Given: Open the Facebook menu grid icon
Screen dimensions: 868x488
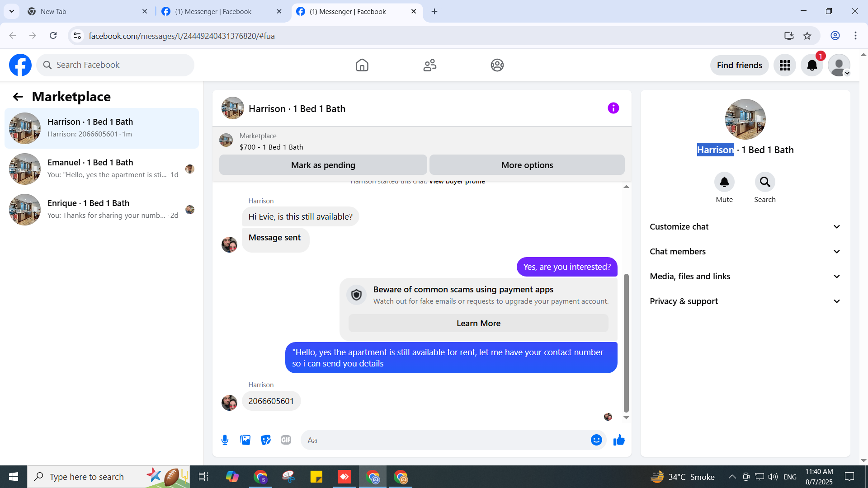Looking at the screenshot, I should point(785,66).
